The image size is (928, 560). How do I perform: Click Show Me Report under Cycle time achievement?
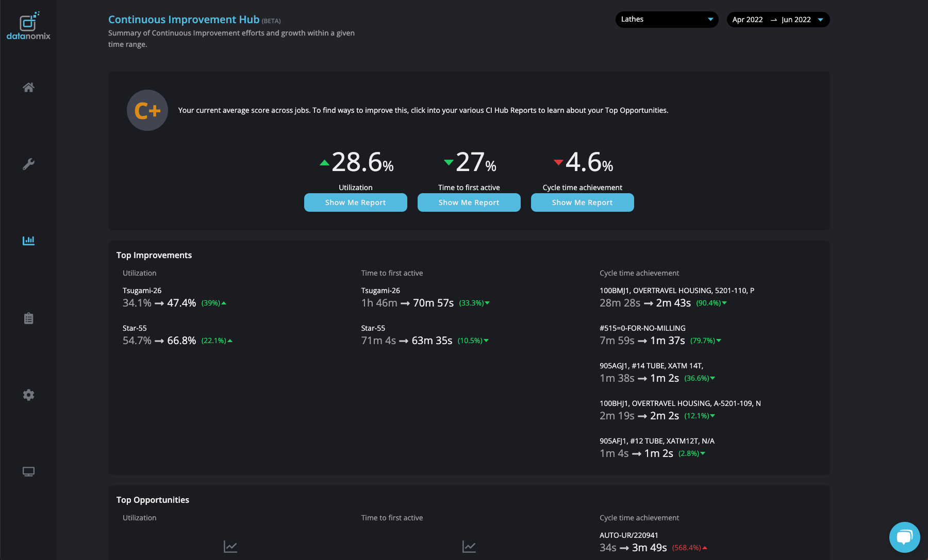pyautogui.click(x=582, y=202)
